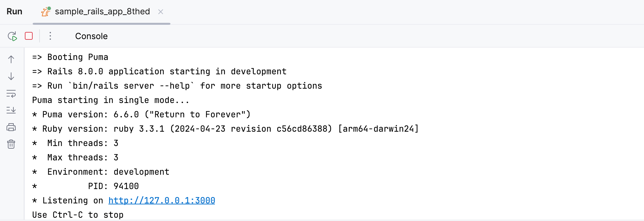
Task: Click the 'Environment: development' line
Action: (x=101, y=172)
